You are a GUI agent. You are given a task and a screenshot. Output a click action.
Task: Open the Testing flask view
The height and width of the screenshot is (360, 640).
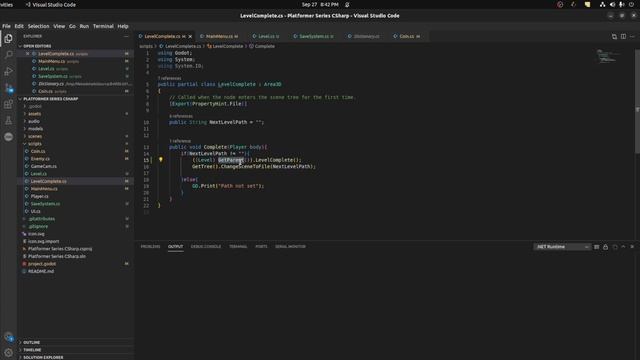[8, 120]
